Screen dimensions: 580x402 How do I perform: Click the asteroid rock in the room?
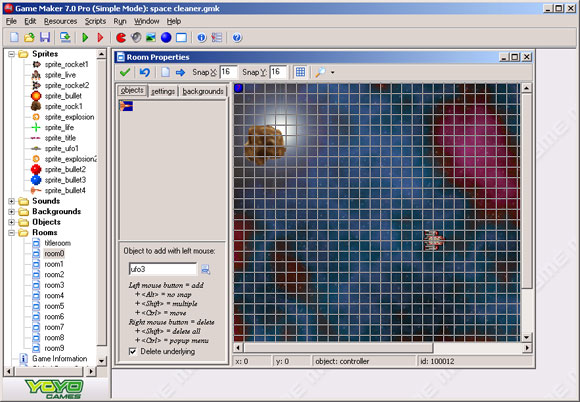point(265,145)
